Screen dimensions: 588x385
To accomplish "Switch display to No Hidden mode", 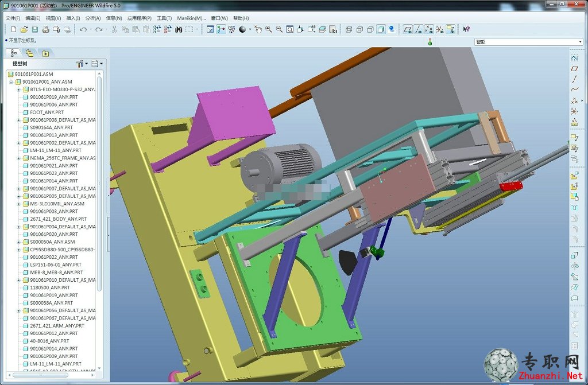I will 370,29.
